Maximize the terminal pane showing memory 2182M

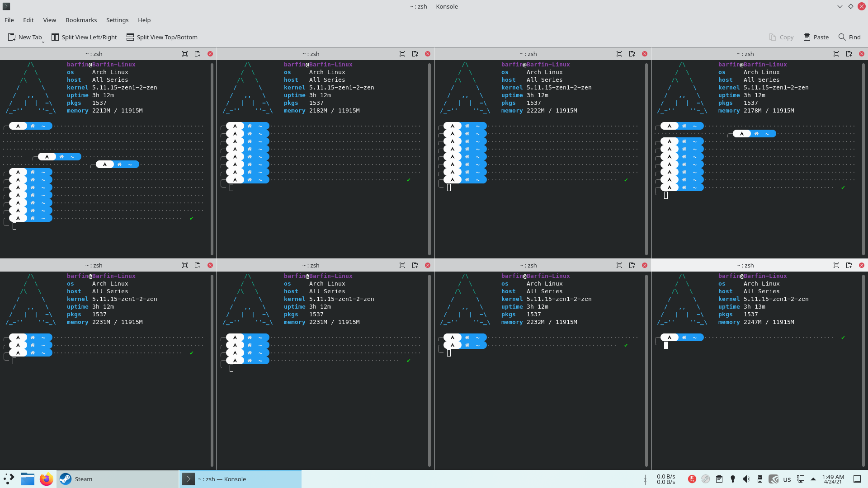(x=402, y=54)
